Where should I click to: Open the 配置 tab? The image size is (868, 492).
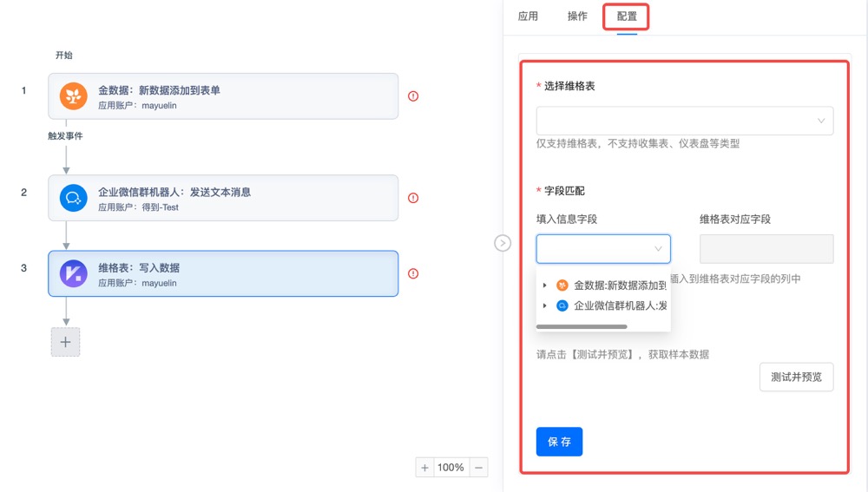click(x=627, y=16)
